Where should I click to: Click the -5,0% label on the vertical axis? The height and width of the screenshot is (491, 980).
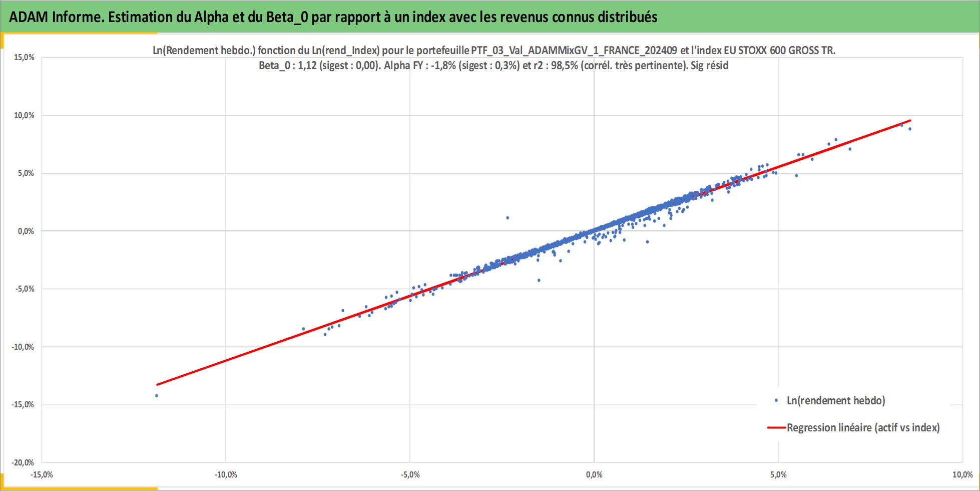(x=25, y=289)
